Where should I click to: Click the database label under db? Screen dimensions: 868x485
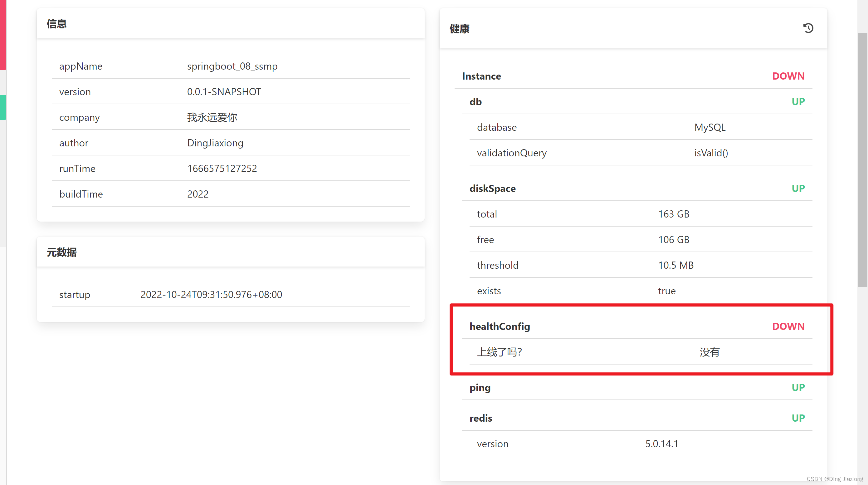tap(497, 127)
